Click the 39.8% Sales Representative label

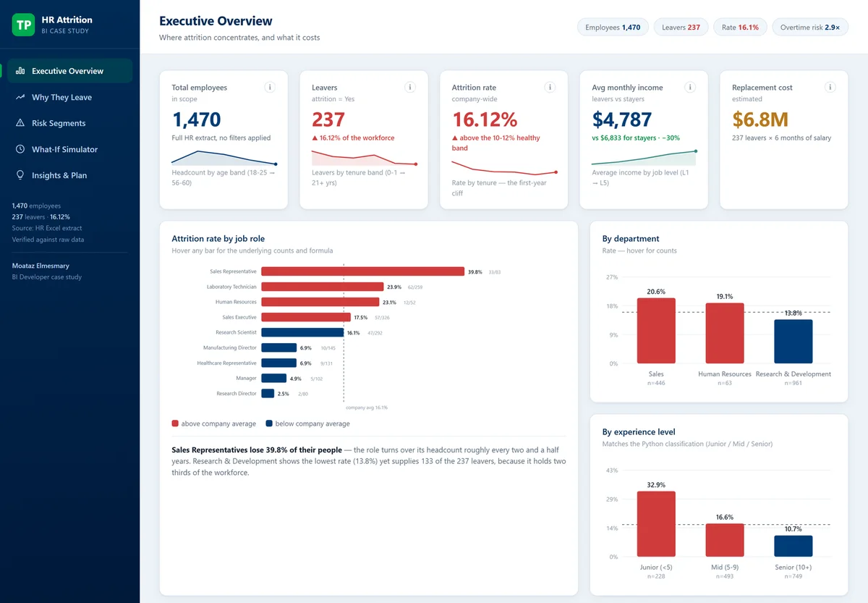tap(475, 272)
